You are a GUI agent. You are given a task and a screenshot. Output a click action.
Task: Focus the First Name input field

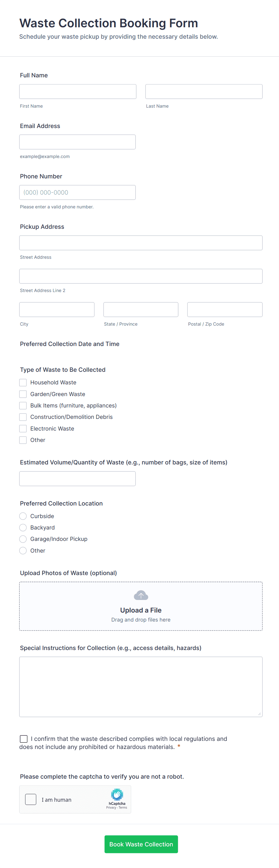coord(78,92)
